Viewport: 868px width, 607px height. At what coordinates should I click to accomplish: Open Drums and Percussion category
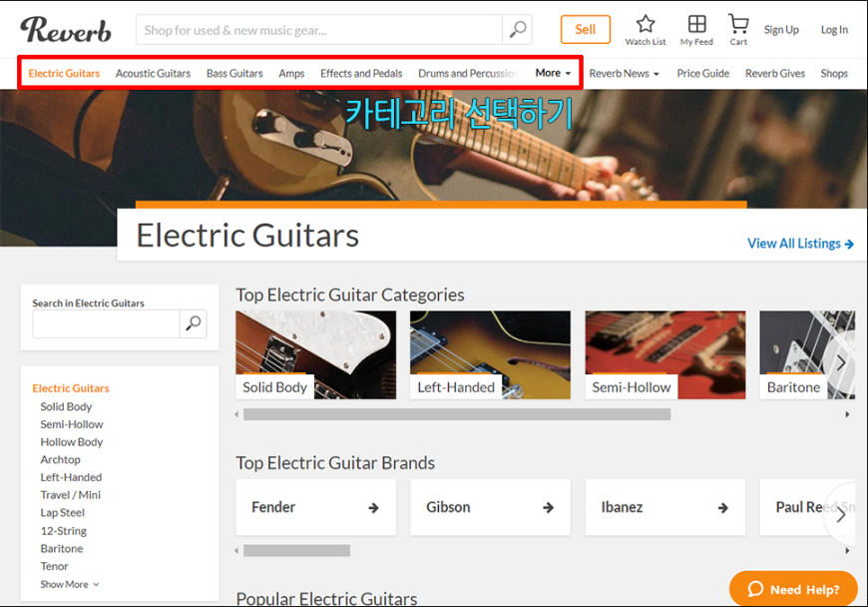[468, 74]
